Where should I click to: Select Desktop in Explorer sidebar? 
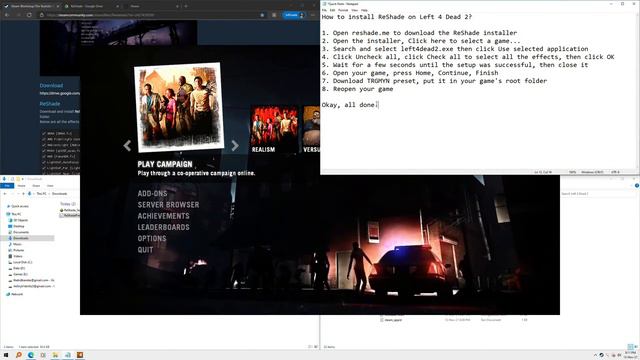pyautogui.click(x=17, y=226)
